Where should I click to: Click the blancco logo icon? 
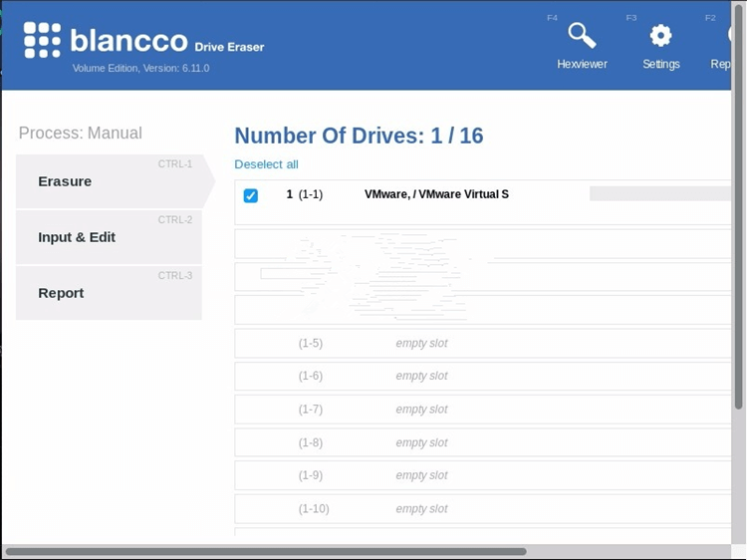click(x=42, y=40)
